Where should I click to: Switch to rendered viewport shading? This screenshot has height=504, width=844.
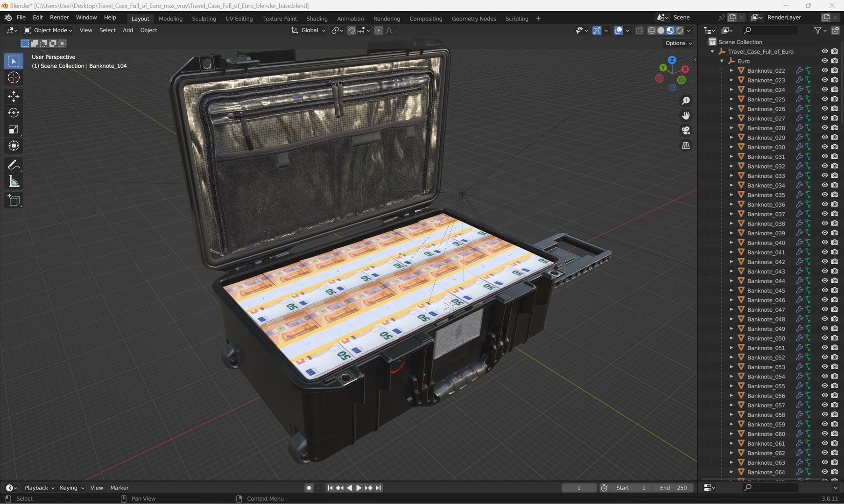pyautogui.click(x=680, y=30)
